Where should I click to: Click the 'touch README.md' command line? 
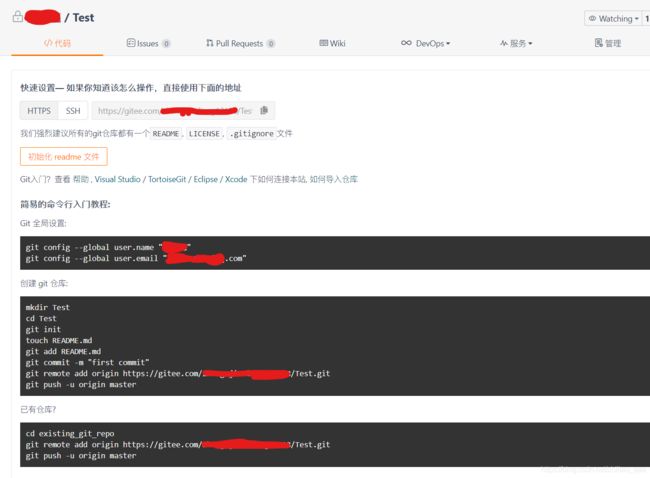(x=59, y=340)
